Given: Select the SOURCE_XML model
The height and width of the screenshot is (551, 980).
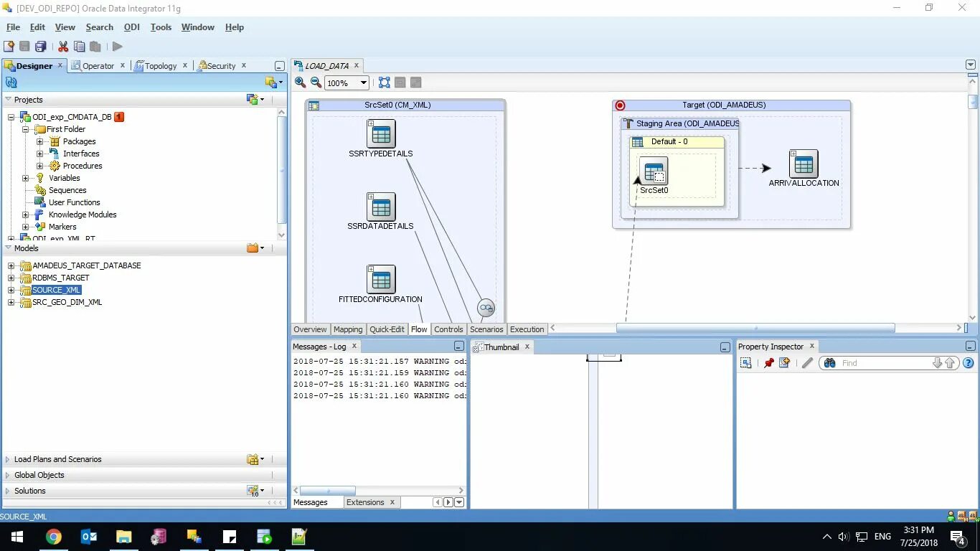Looking at the screenshot, I should click(x=57, y=290).
